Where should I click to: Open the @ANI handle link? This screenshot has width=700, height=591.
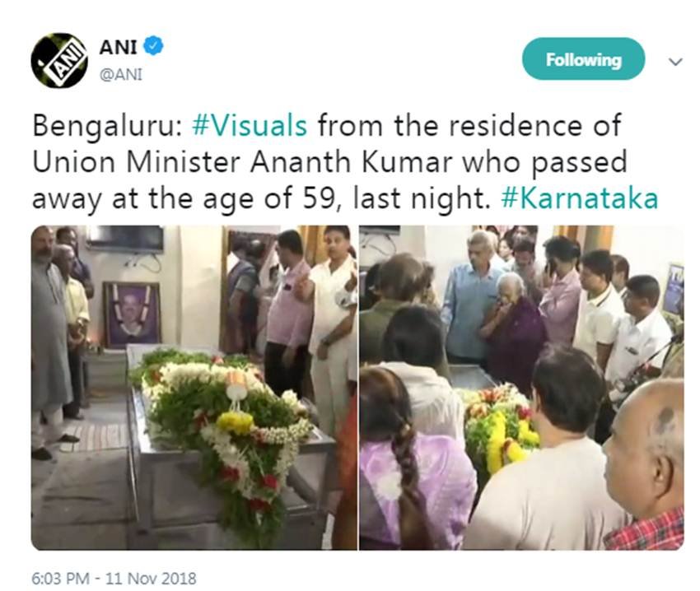[x=120, y=75]
